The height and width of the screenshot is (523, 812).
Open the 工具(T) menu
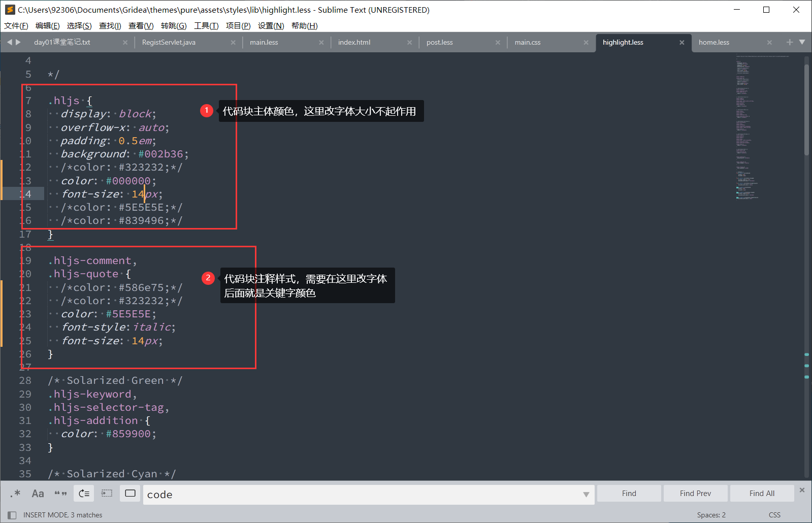click(206, 26)
